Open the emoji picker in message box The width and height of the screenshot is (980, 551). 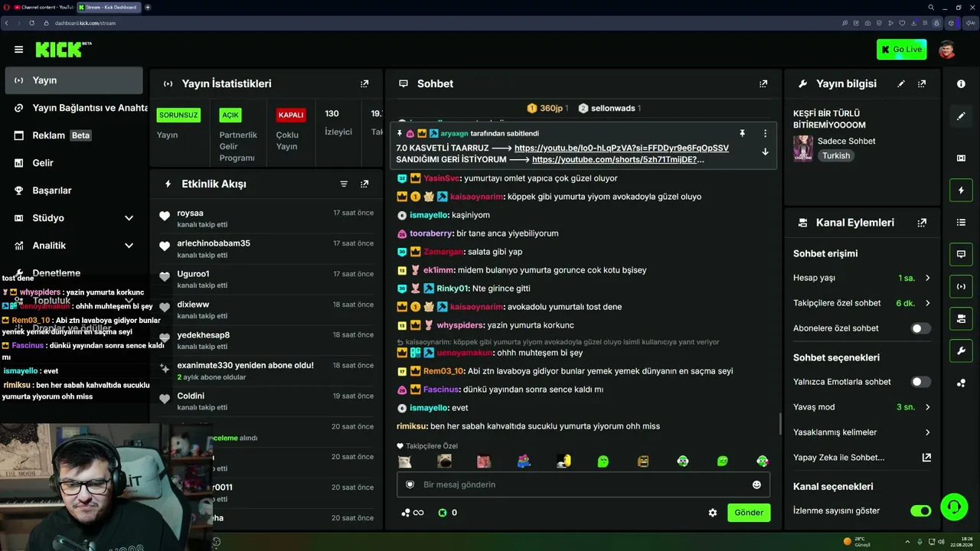[x=756, y=484]
